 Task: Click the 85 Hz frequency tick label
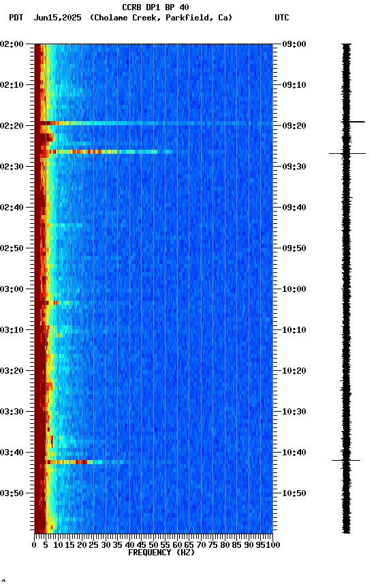point(236,545)
